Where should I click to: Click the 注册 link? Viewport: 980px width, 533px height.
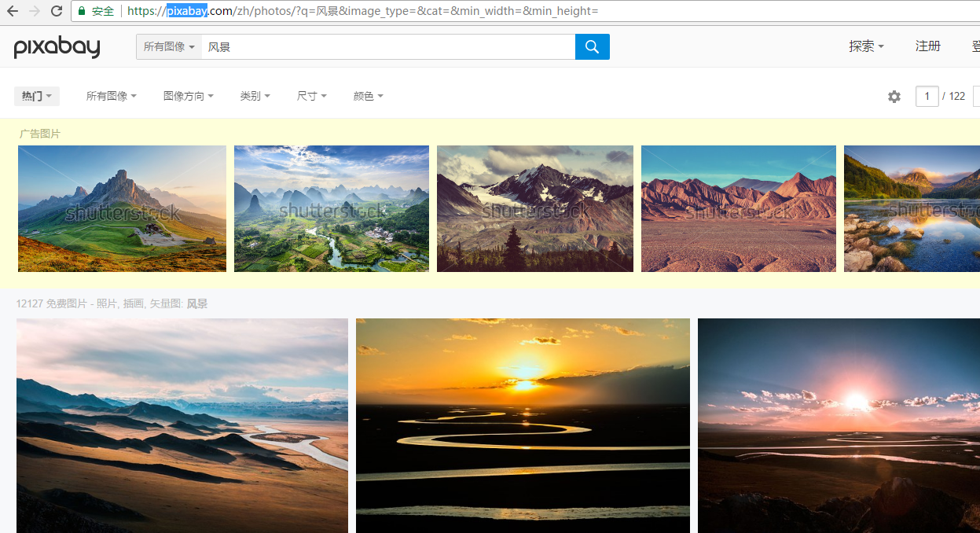pos(927,46)
